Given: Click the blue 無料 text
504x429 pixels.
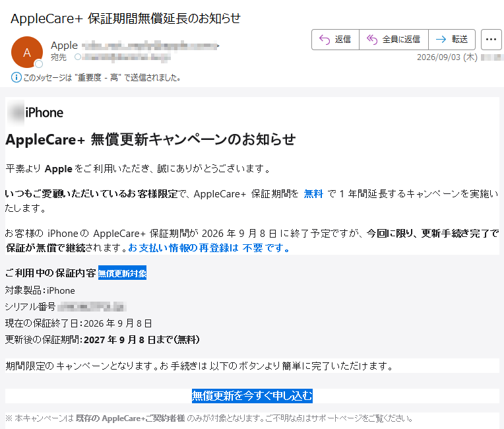Looking at the screenshot, I should [313, 194].
